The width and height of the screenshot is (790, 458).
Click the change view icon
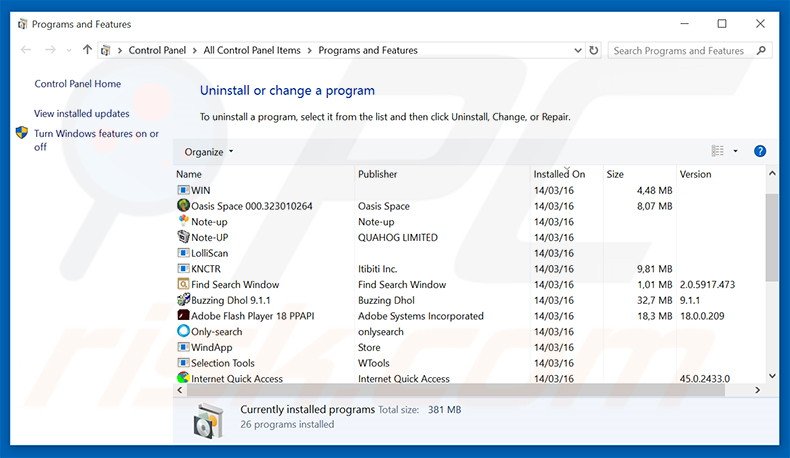click(x=717, y=151)
